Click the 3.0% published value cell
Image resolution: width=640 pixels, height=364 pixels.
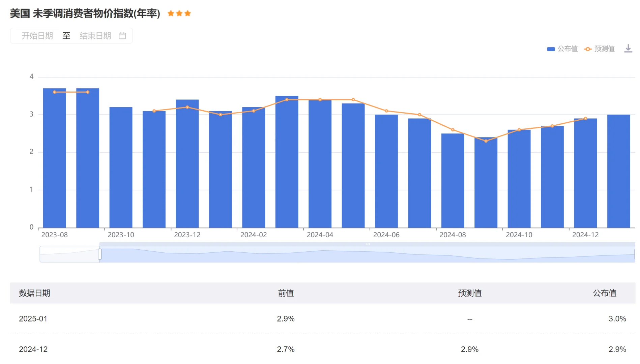coord(617,319)
